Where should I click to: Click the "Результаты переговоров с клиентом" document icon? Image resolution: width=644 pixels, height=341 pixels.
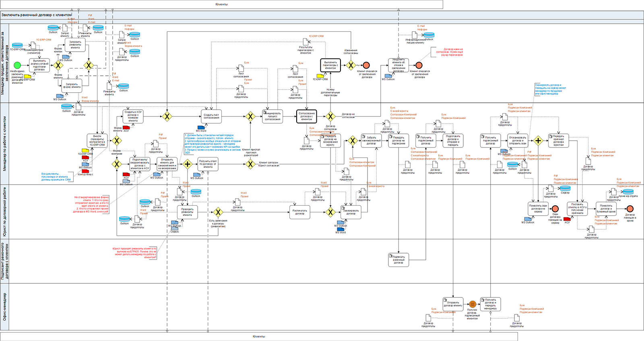[x=306, y=42]
